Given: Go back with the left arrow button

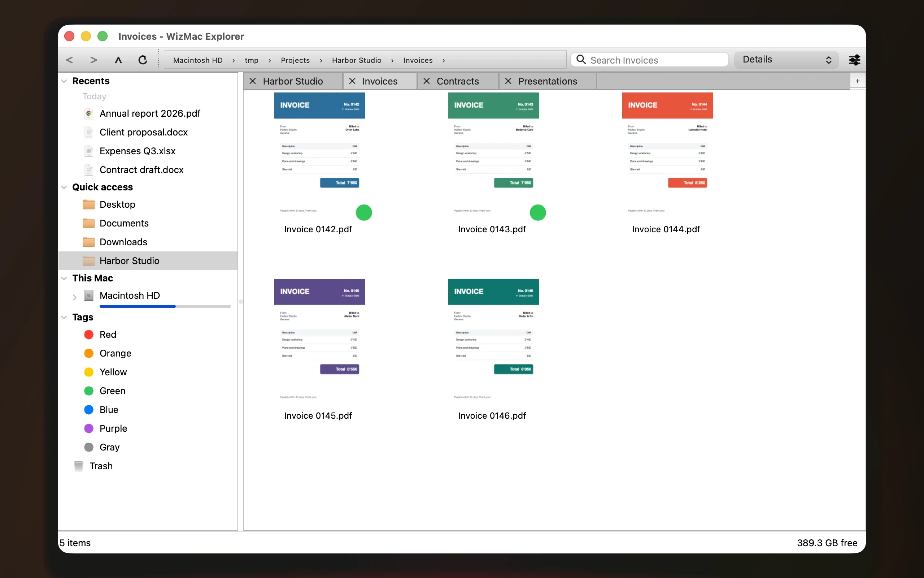Looking at the screenshot, I should (x=70, y=60).
